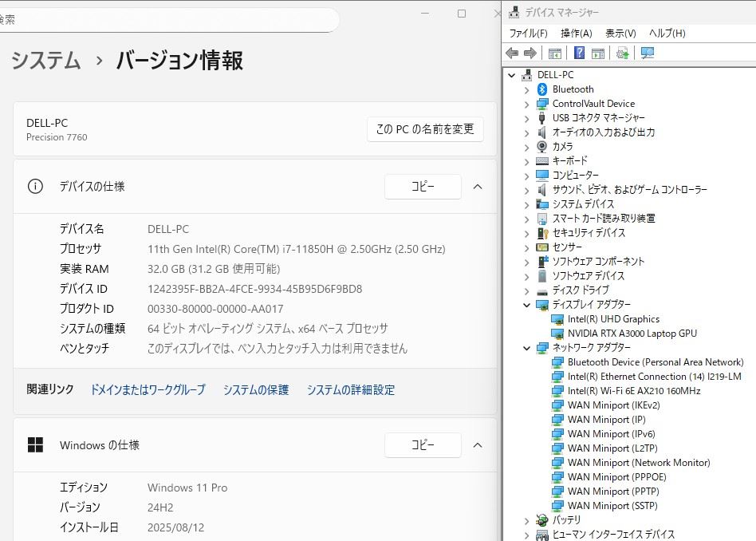Open the 操作(A) menu
Screen dimensions: 756x541
click(x=576, y=34)
